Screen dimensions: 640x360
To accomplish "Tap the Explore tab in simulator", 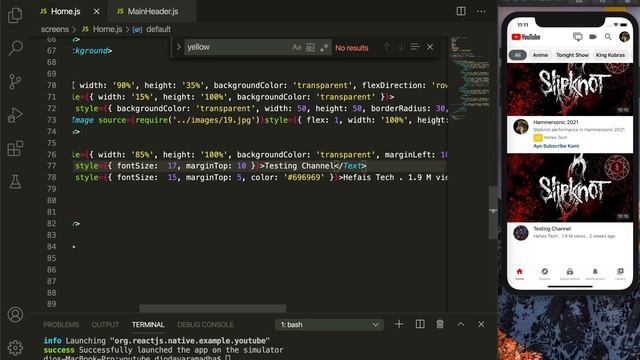I will (544, 274).
